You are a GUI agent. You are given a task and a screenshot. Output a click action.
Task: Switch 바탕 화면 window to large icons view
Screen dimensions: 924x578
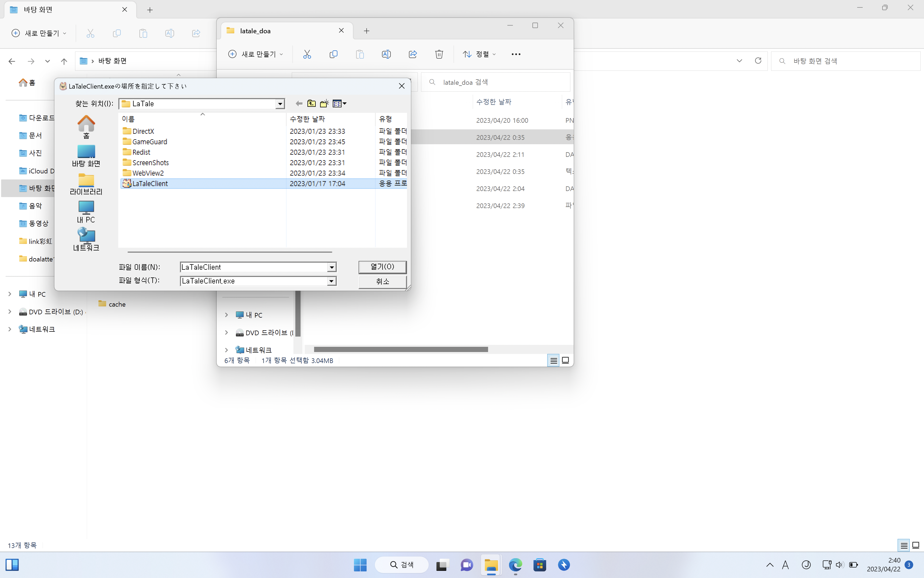coord(915,546)
